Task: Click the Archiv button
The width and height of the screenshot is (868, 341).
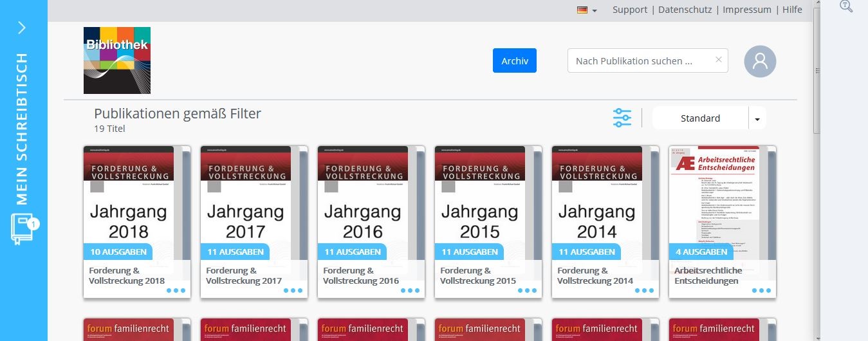Action: tap(515, 61)
